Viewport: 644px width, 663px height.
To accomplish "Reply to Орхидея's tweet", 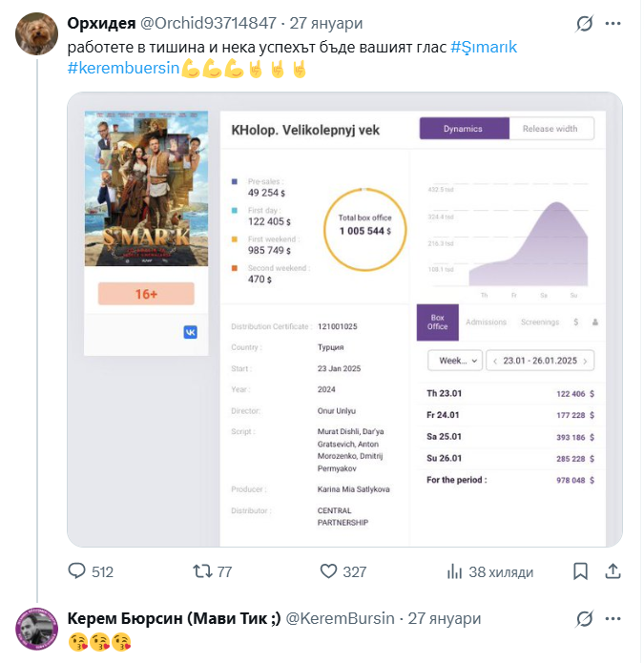I will (x=77, y=571).
